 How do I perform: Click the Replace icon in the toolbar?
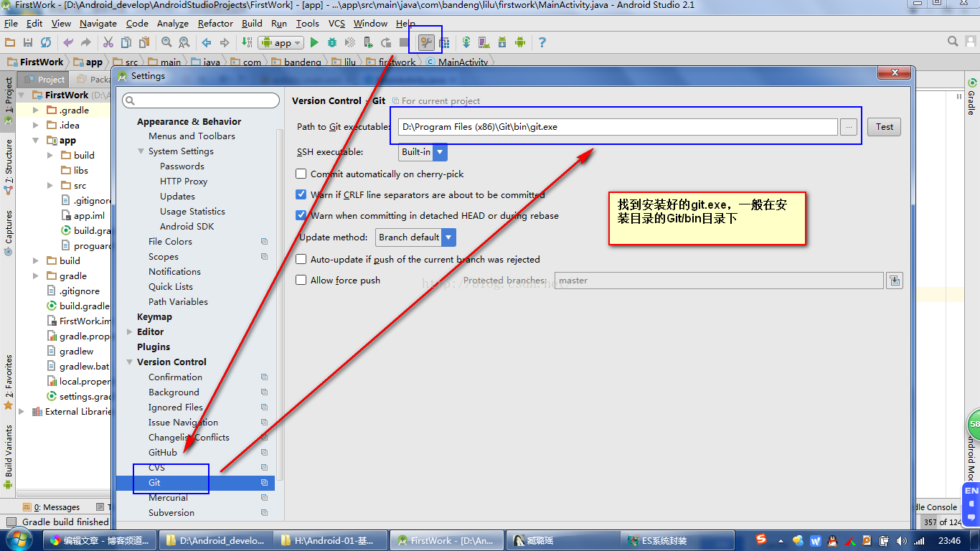(x=184, y=42)
